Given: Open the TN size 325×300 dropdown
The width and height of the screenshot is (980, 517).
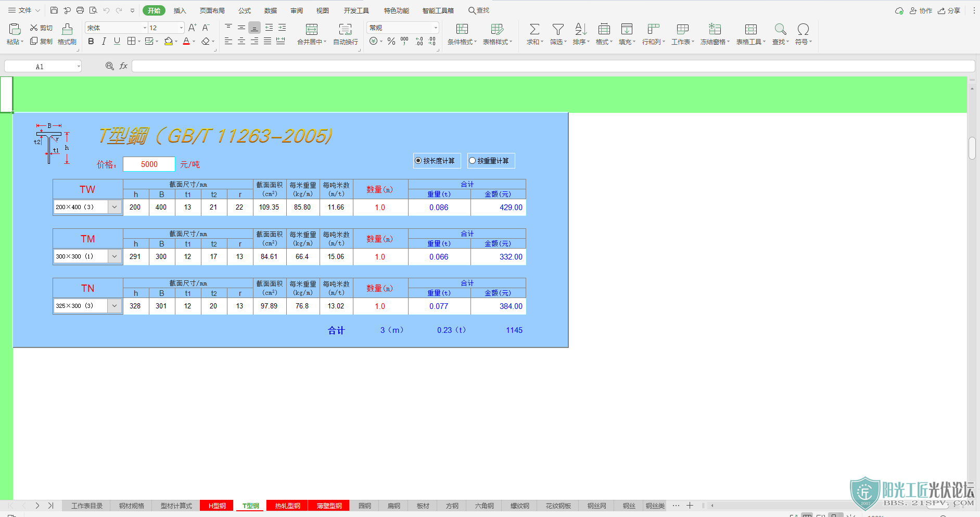Looking at the screenshot, I should click(x=114, y=306).
